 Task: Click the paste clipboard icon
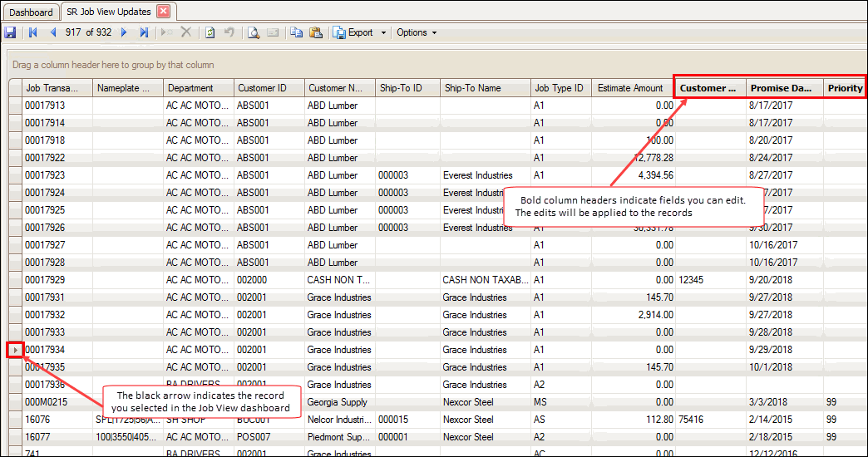[x=316, y=32]
